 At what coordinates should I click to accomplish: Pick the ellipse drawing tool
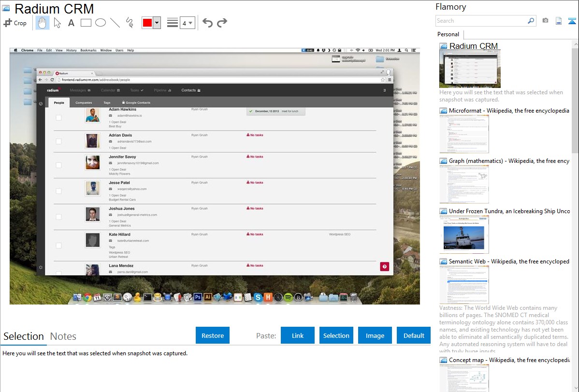click(x=100, y=23)
